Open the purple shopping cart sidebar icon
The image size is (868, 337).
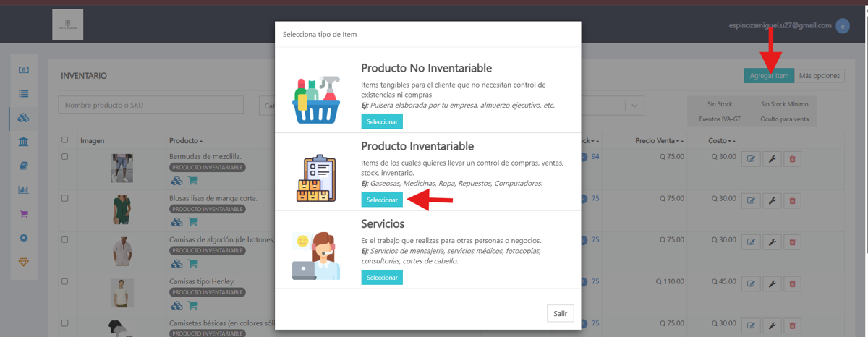[x=24, y=214]
